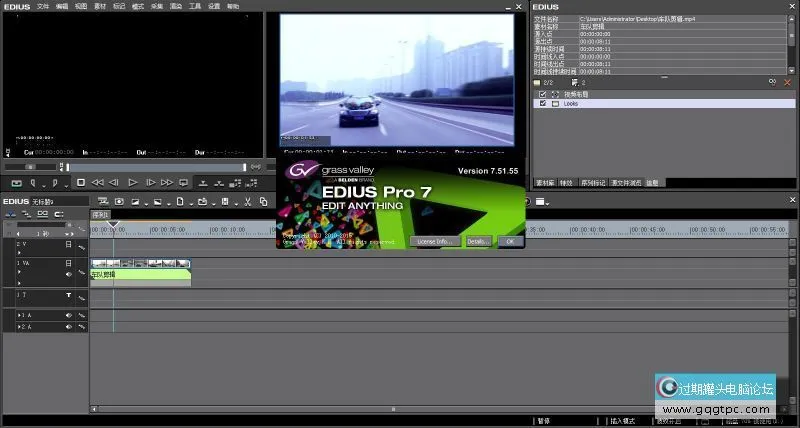
Task: Open the 文件 menu
Action: (43, 6)
